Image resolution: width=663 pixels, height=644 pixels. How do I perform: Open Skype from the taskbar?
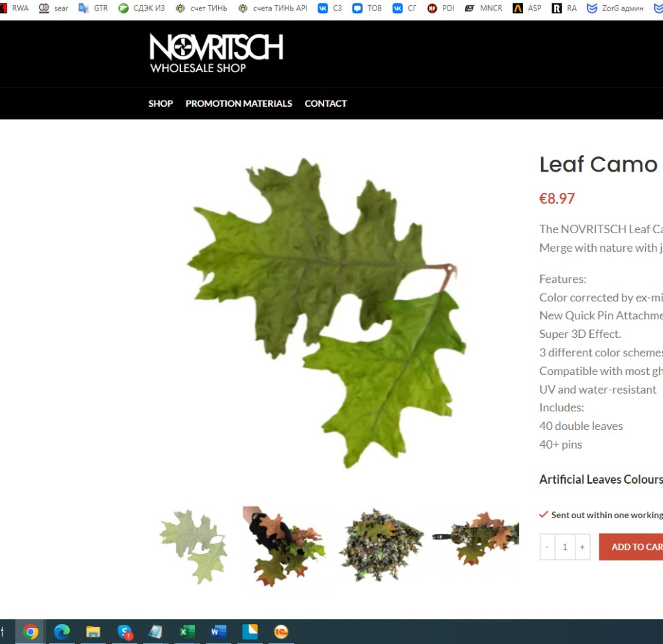(125, 632)
